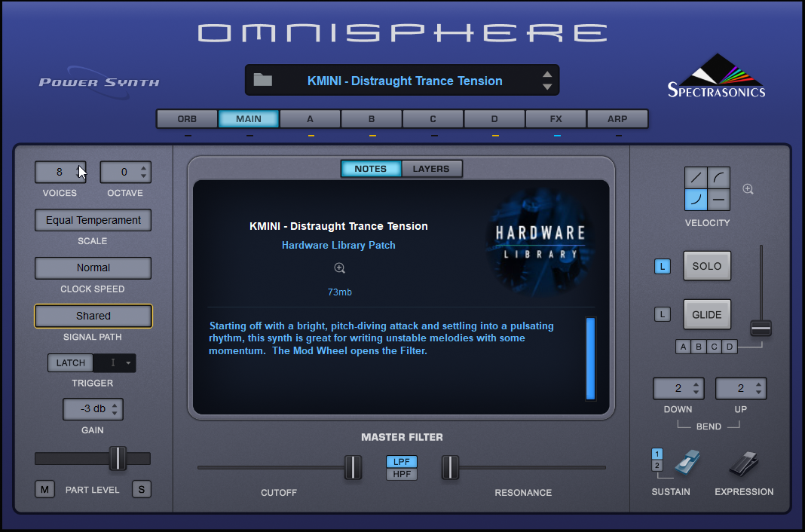Open the Signal Path Shared menu

click(x=93, y=316)
